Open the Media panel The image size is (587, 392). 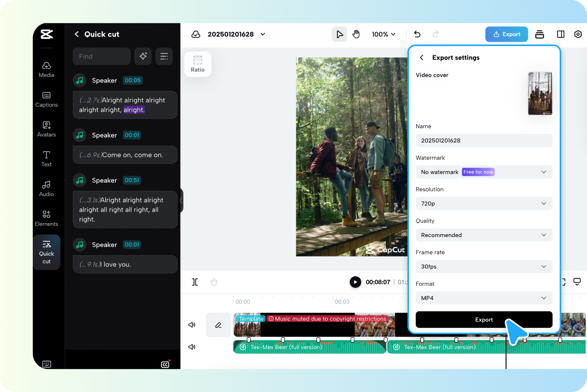tap(46, 69)
